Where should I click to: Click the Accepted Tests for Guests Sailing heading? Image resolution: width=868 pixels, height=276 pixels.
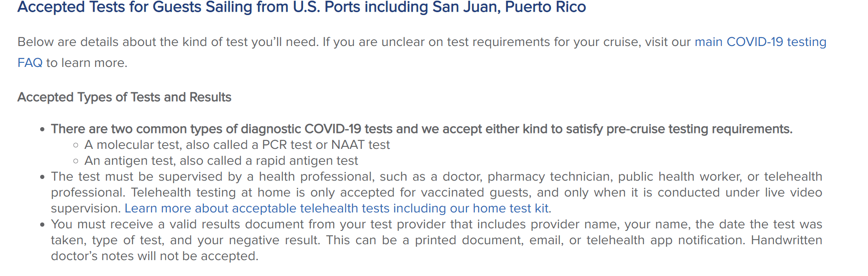[302, 7]
